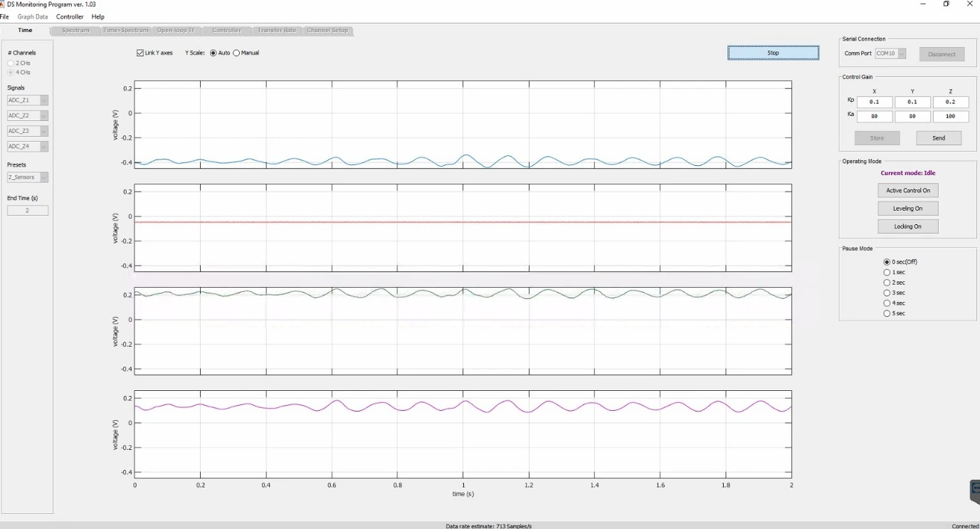The height and width of the screenshot is (529, 980).
Task: Switch to the Time+Spectrum tab
Action: click(x=125, y=31)
